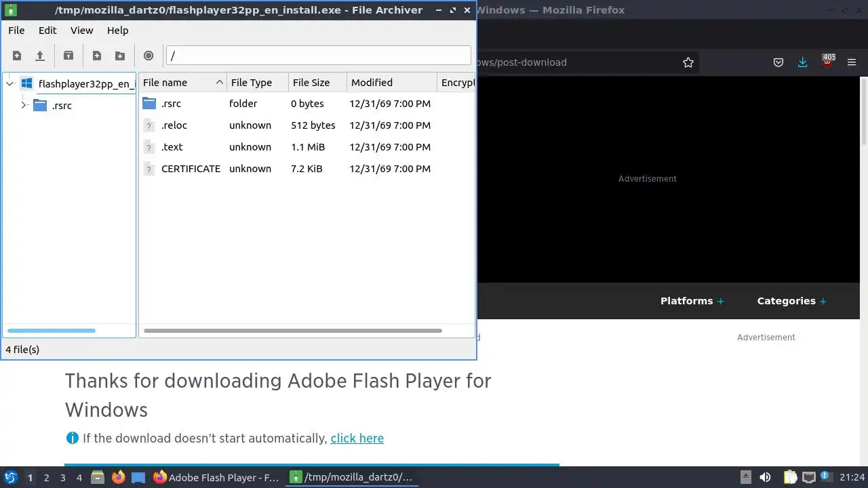Expand the .rsrc folder in tree
868x488 pixels.
tap(24, 105)
